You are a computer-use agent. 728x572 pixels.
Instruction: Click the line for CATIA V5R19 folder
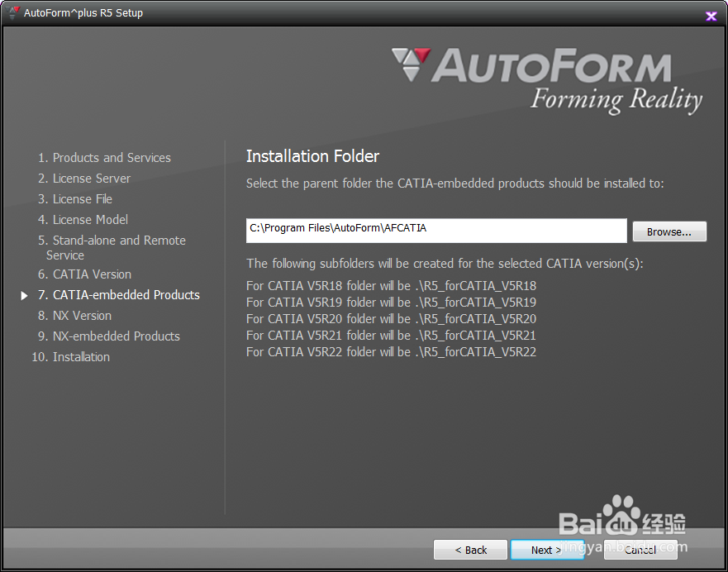point(391,303)
